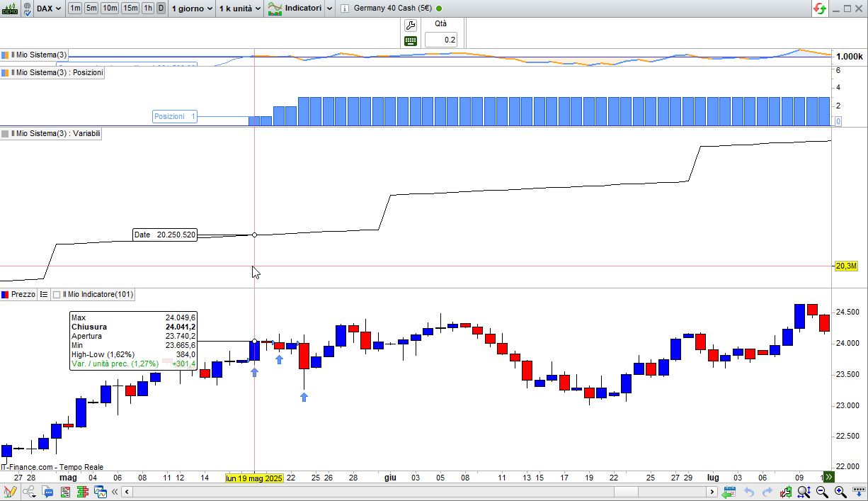Open the share chart icon
Image resolution: width=868 pixels, height=501 pixels.
29,492
